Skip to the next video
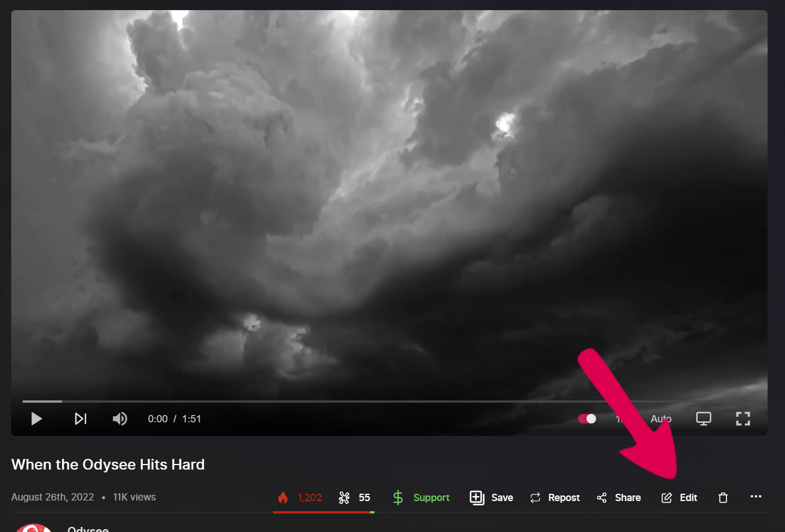The width and height of the screenshot is (785, 532). pyautogui.click(x=80, y=419)
